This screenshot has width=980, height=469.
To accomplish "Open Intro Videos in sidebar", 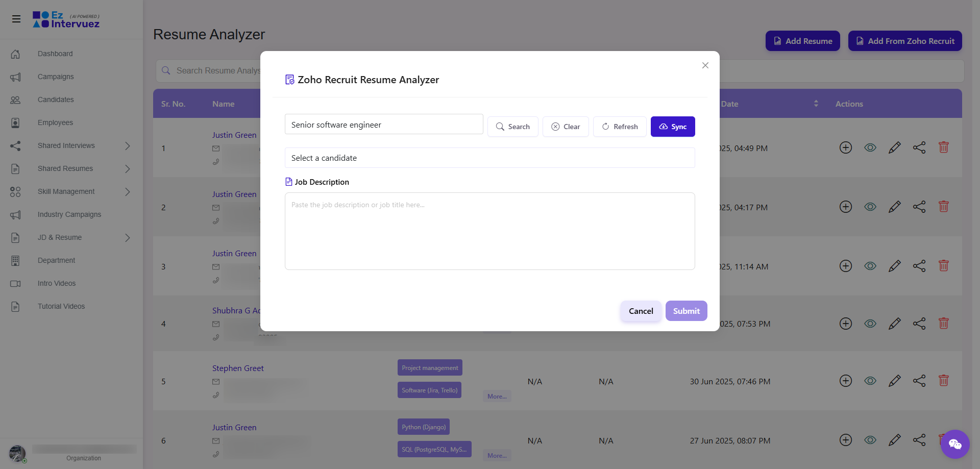I will pos(57,283).
